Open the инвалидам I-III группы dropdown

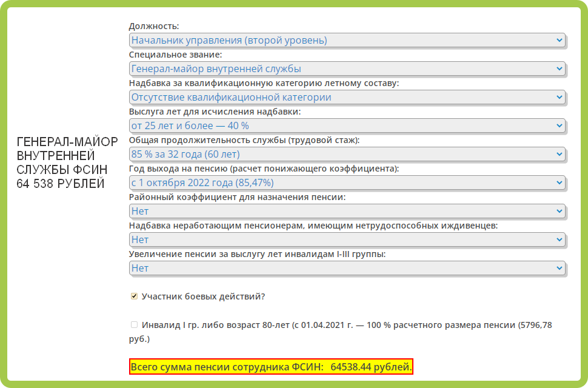[x=347, y=268]
